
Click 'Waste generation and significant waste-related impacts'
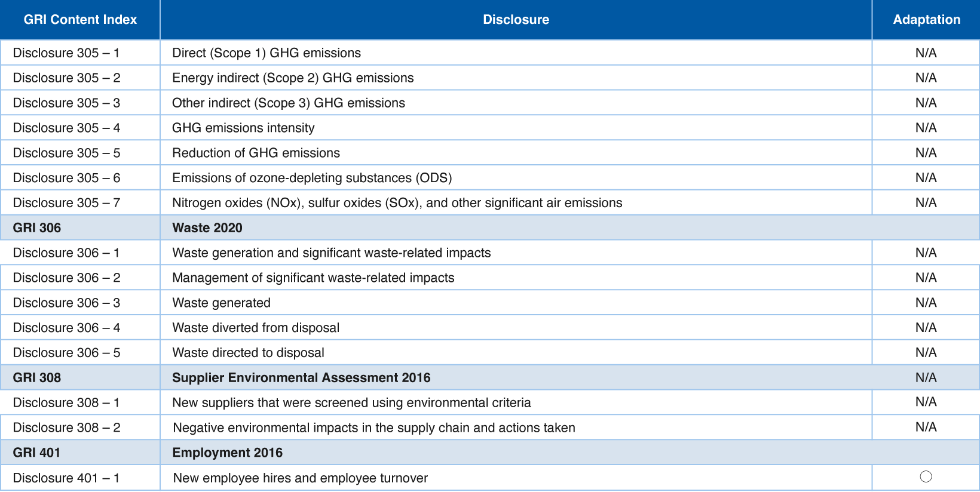tap(332, 253)
